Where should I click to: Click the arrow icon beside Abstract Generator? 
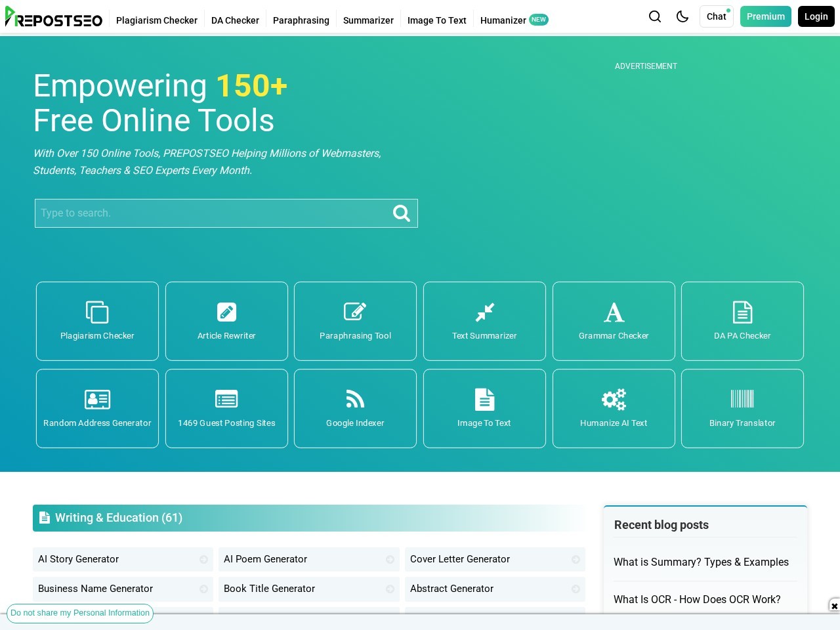[x=576, y=589]
